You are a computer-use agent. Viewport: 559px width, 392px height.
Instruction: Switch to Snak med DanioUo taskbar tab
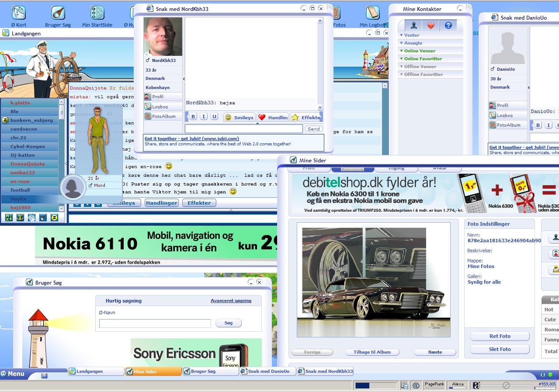tap(268, 371)
